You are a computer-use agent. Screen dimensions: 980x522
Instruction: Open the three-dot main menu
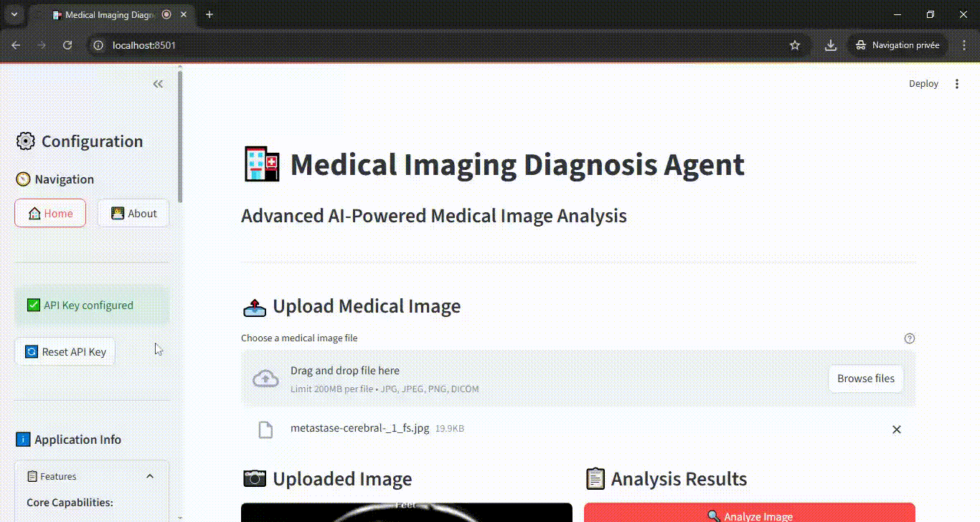click(x=956, y=84)
